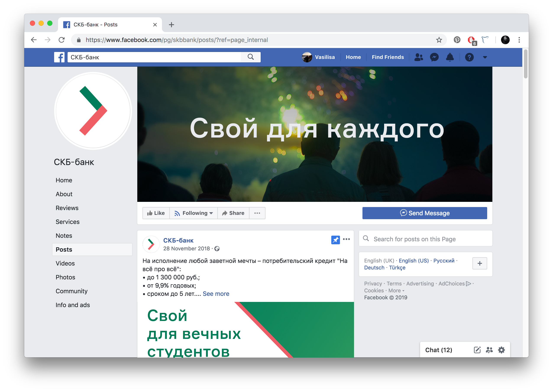Open the Reviews section in sidebar

[x=67, y=208]
